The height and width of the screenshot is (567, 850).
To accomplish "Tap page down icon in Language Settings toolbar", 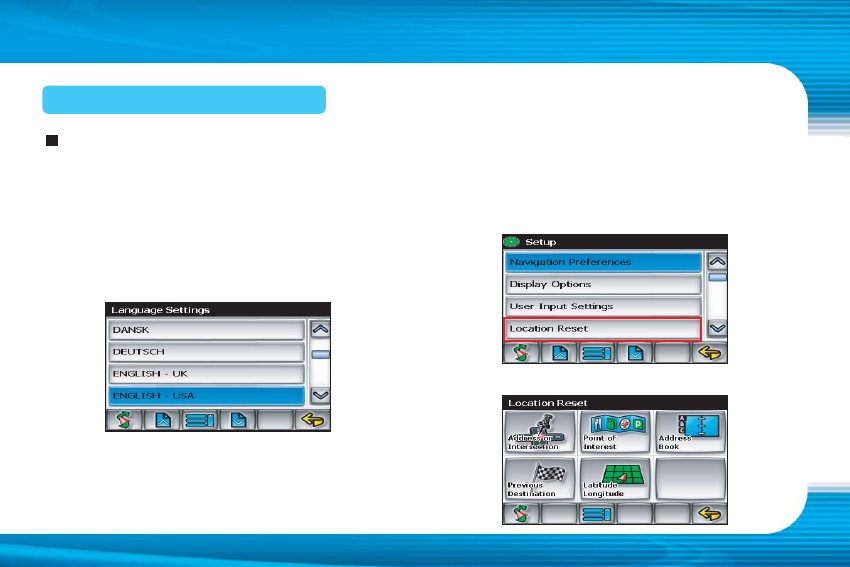I will 238,420.
